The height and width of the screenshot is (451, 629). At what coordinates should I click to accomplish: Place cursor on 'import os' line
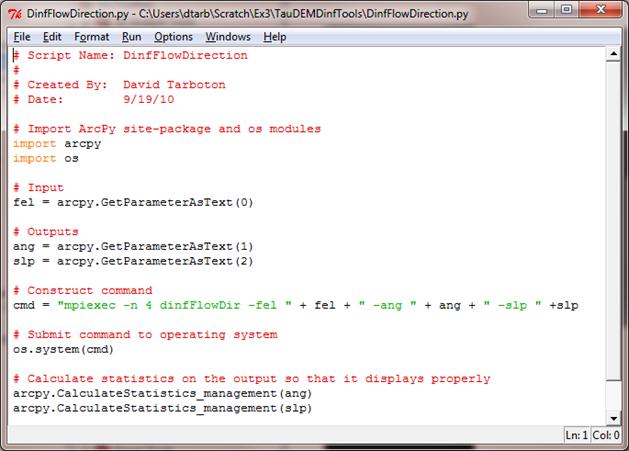pyautogui.click(x=46, y=158)
